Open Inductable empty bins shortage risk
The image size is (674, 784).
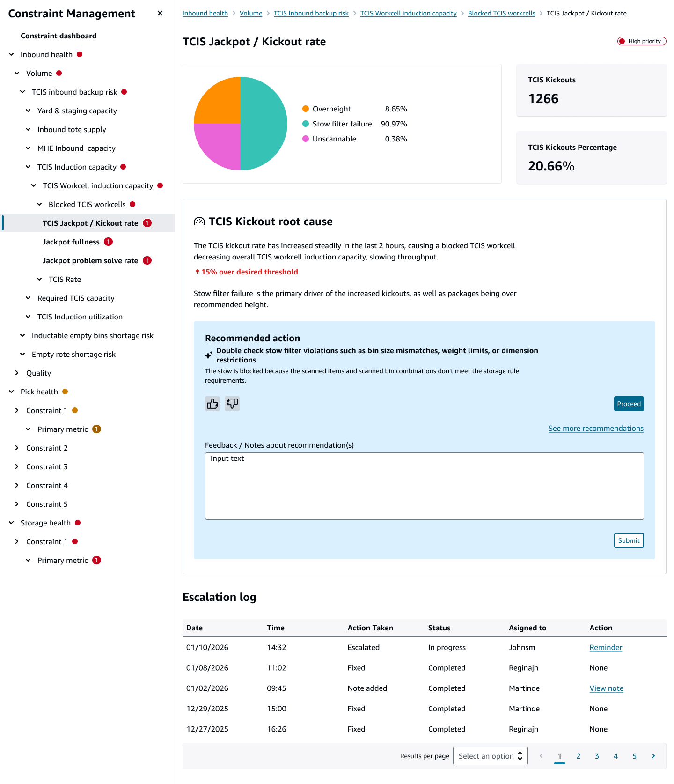coord(93,335)
